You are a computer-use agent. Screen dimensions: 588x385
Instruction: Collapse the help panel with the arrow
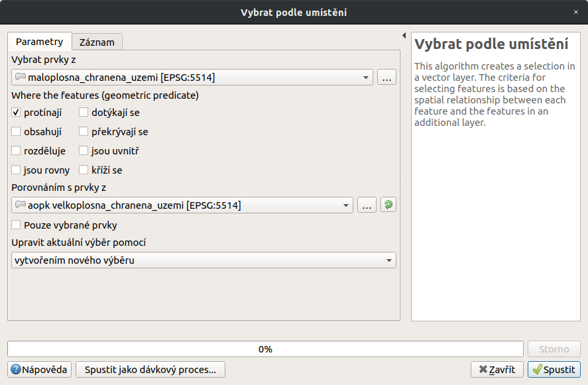pyautogui.click(x=404, y=36)
